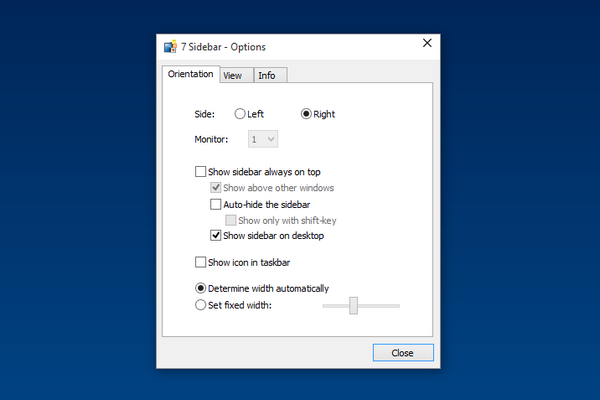The height and width of the screenshot is (400, 600).
Task: Toggle Show only with shift-key checkbox
Action: pyautogui.click(x=231, y=220)
